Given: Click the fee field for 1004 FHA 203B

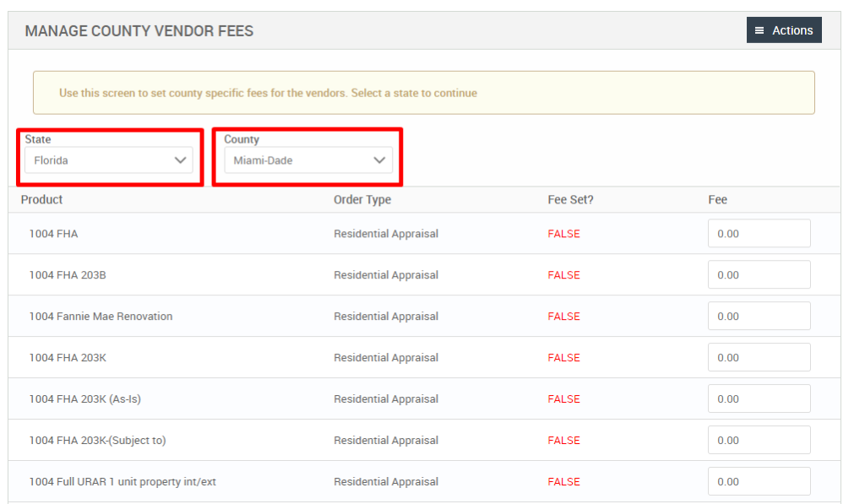Looking at the screenshot, I should tap(759, 274).
